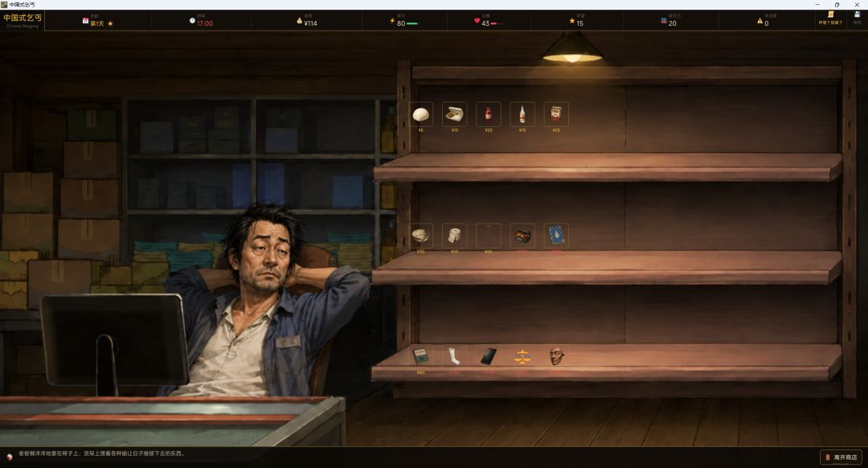Viewport: 868px width, 468px height.
Task: Choose the white liquor bottle item
Action: pos(522,114)
